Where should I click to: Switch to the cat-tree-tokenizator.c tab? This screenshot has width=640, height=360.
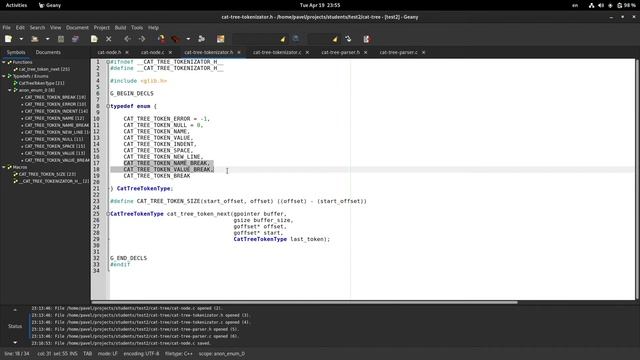point(277,52)
